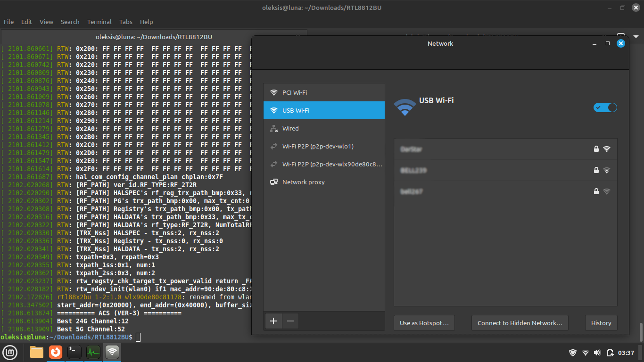
Task: Select the PCI Wi-Fi adapter icon
Action: pyautogui.click(x=274, y=92)
